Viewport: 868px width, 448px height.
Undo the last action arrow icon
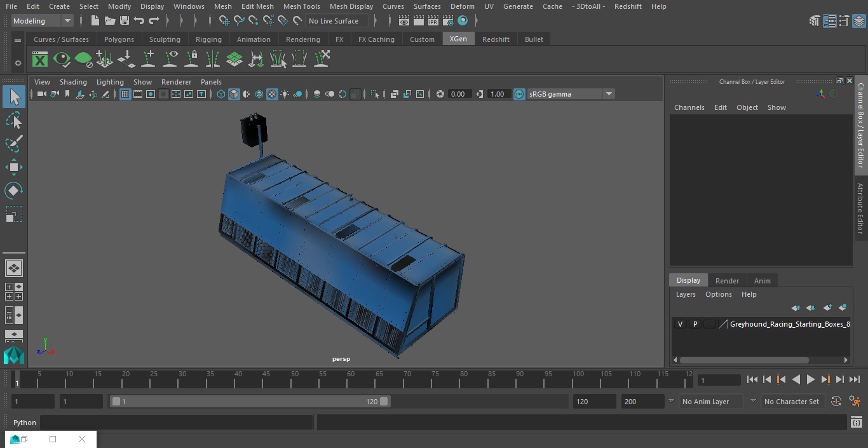(139, 21)
